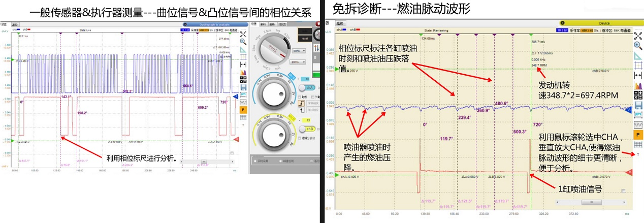644x223 pixels.
Task: Select falling edge trigger icon
Action: pos(302,109)
